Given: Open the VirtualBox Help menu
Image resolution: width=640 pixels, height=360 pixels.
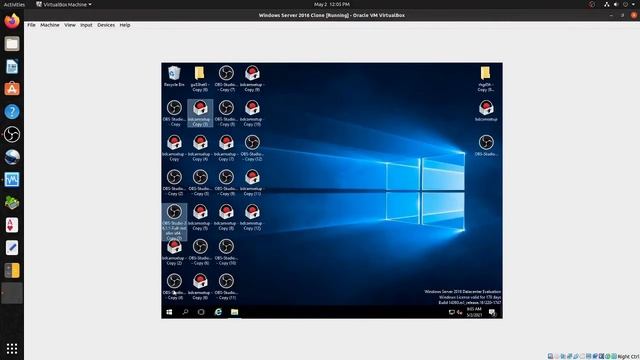Looking at the screenshot, I should tap(125, 25).
